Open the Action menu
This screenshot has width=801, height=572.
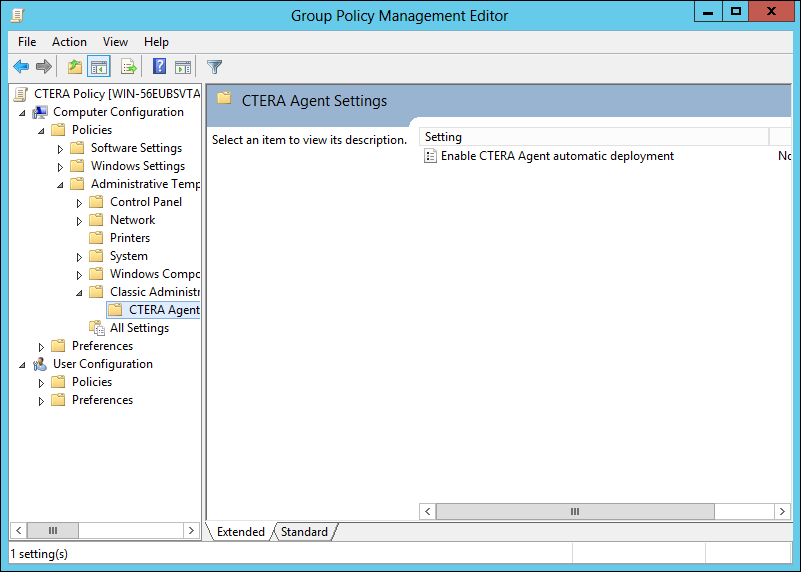coord(69,42)
